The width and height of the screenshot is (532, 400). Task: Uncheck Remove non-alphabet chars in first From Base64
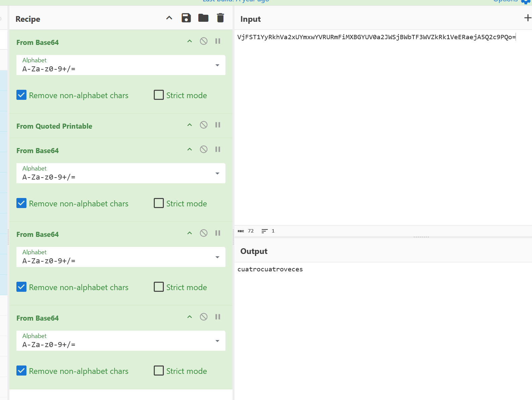pyautogui.click(x=21, y=95)
